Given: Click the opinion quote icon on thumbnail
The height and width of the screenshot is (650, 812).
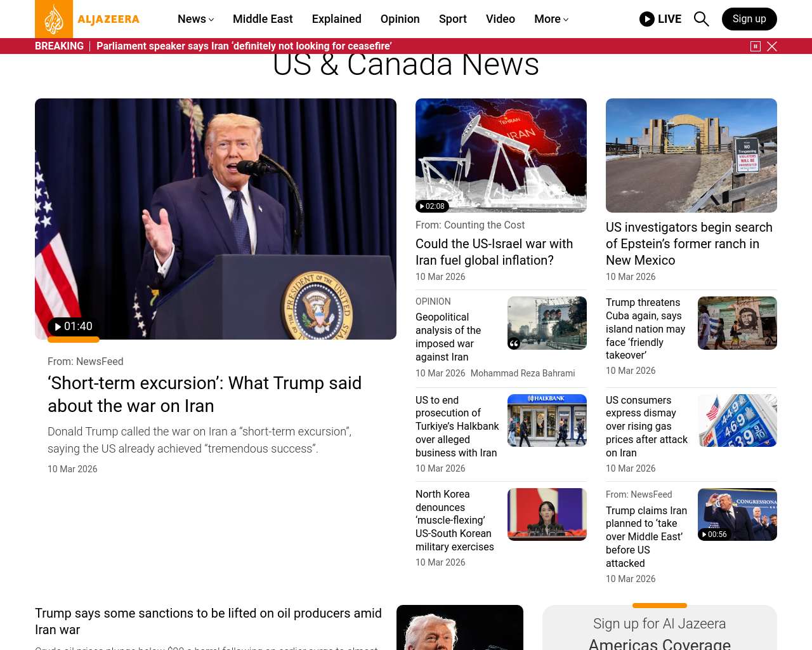Looking at the screenshot, I should point(514,343).
